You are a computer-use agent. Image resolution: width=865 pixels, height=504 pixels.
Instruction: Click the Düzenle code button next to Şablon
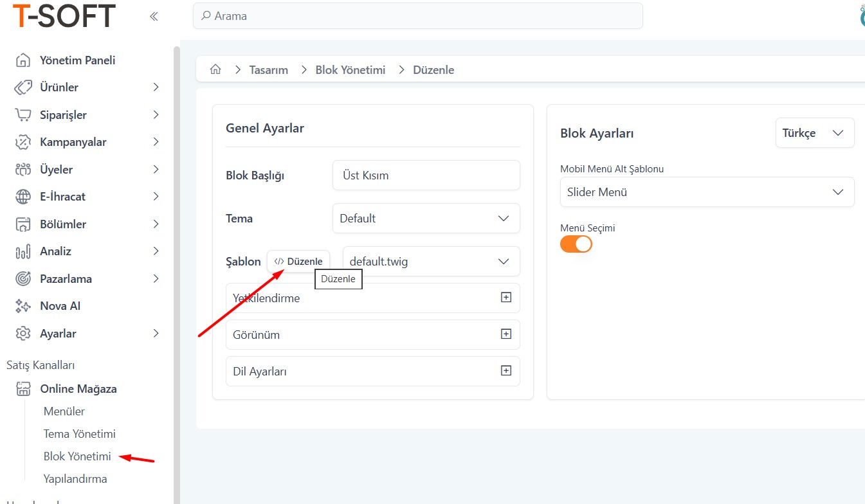coord(298,262)
